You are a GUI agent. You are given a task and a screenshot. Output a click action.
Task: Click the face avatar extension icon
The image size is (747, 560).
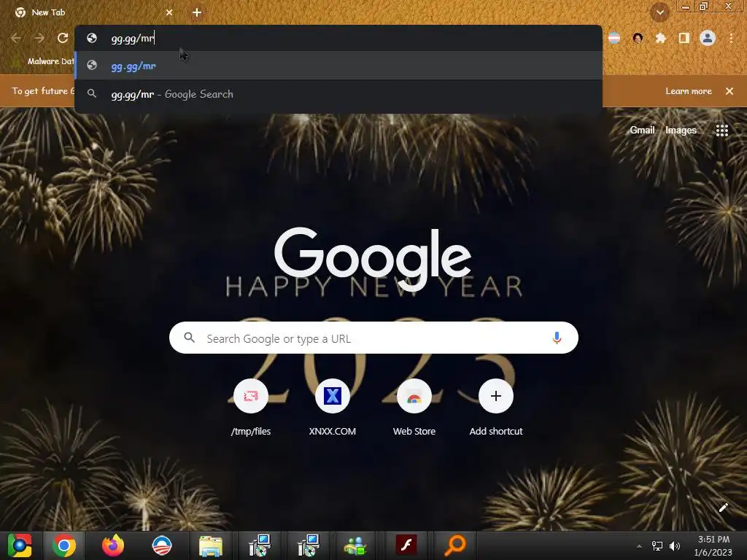pos(638,38)
